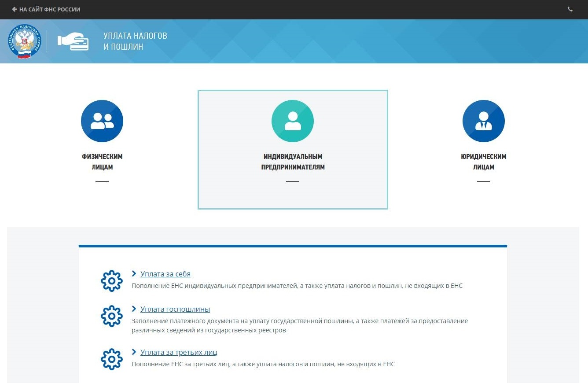Select the ИНДИВИДУАЛЬНЫМ ПРЕДПРИНИМАТЕЛЯМ teal icon
Image resolution: width=588 pixels, height=383 pixels.
(293, 121)
